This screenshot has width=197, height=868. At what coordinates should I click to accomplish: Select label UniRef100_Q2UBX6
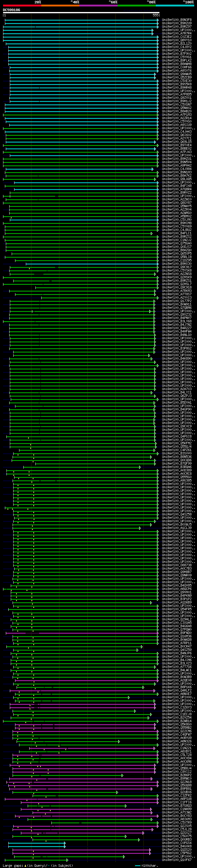coord(177,792)
